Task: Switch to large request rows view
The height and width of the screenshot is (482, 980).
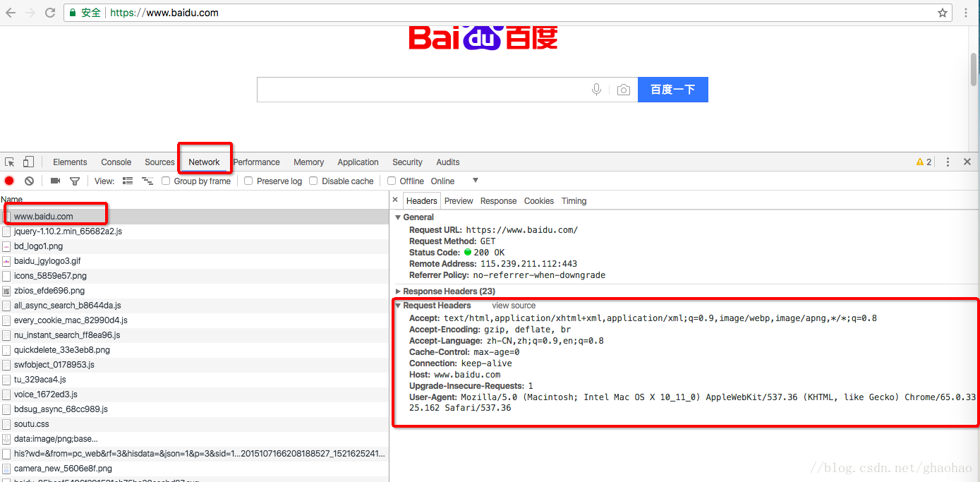Action: [x=128, y=181]
